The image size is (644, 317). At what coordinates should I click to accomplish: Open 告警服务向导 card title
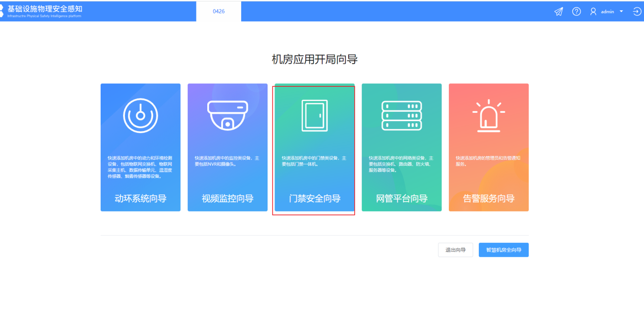click(489, 199)
